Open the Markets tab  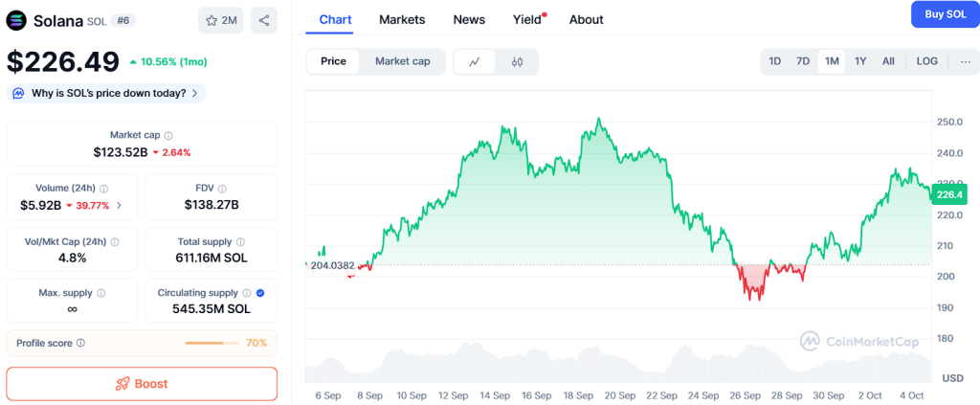tap(402, 19)
